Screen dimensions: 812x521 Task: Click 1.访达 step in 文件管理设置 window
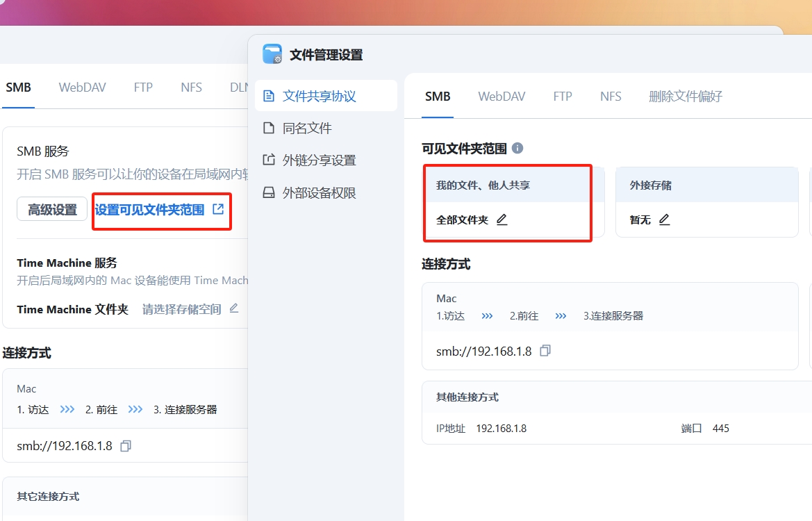click(x=451, y=316)
